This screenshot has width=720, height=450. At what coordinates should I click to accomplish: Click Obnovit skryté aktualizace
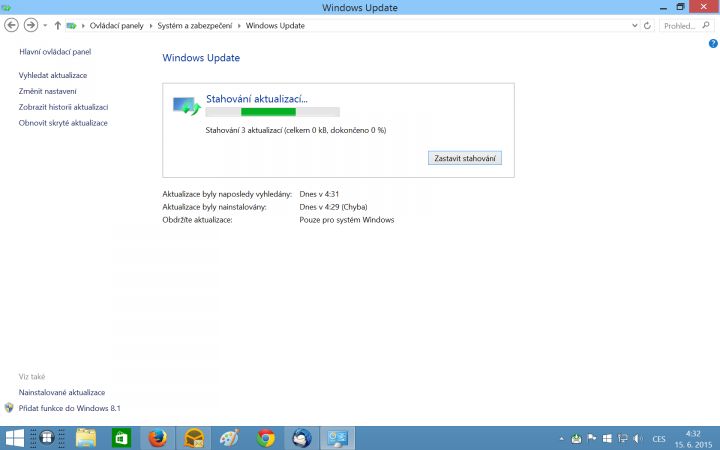tap(63, 123)
